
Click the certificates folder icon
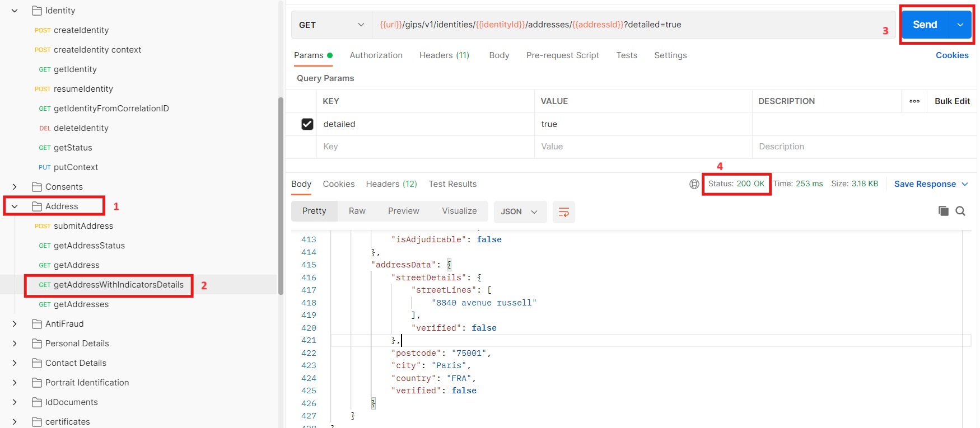pyautogui.click(x=37, y=422)
